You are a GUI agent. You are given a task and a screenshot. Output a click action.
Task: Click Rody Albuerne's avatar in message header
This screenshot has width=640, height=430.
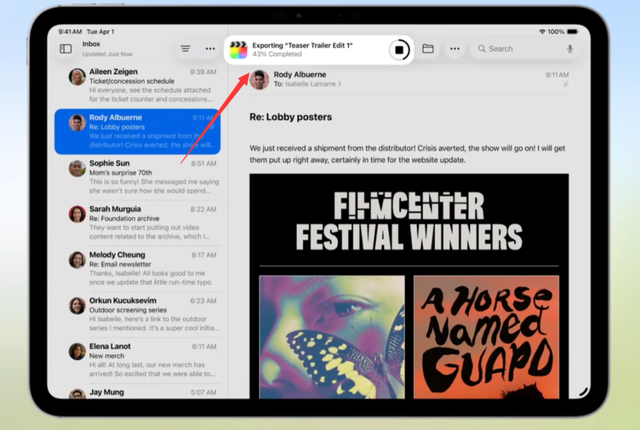(x=260, y=79)
